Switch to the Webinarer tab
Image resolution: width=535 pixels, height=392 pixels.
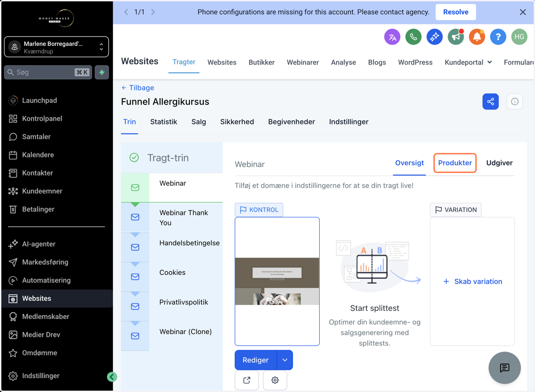pyautogui.click(x=303, y=62)
